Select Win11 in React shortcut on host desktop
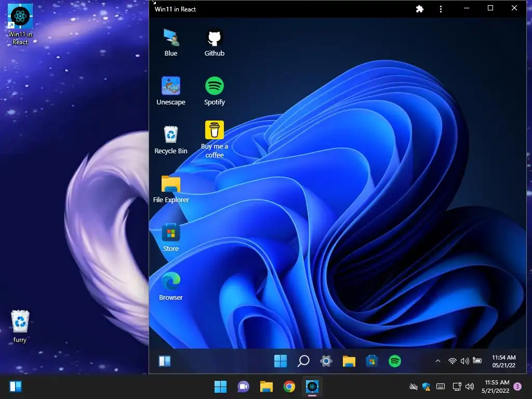The width and height of the screenshot is (532, 399). 20,24
